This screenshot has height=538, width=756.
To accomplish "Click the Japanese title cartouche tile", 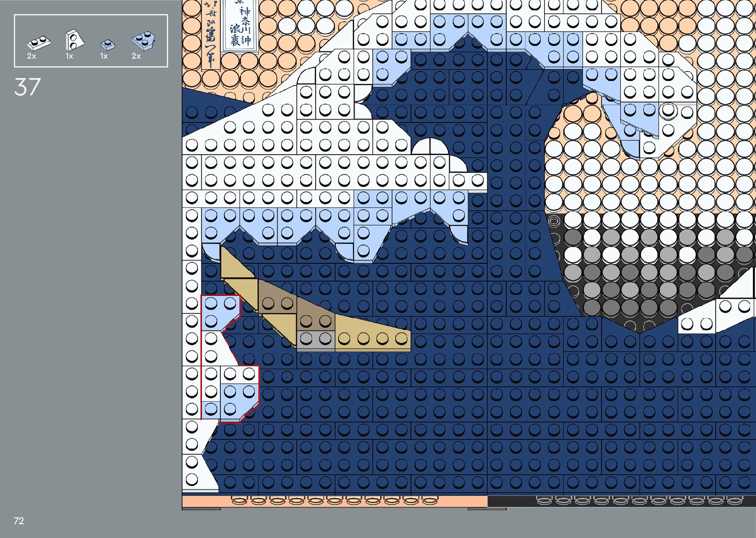I will click(x=240, y=25).
